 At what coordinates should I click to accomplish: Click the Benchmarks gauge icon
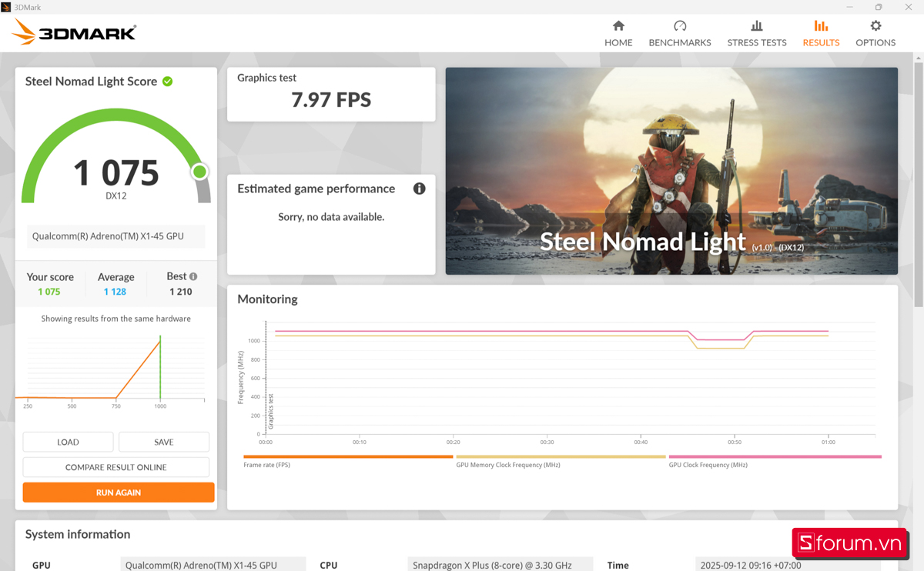(x=680, y=26)
